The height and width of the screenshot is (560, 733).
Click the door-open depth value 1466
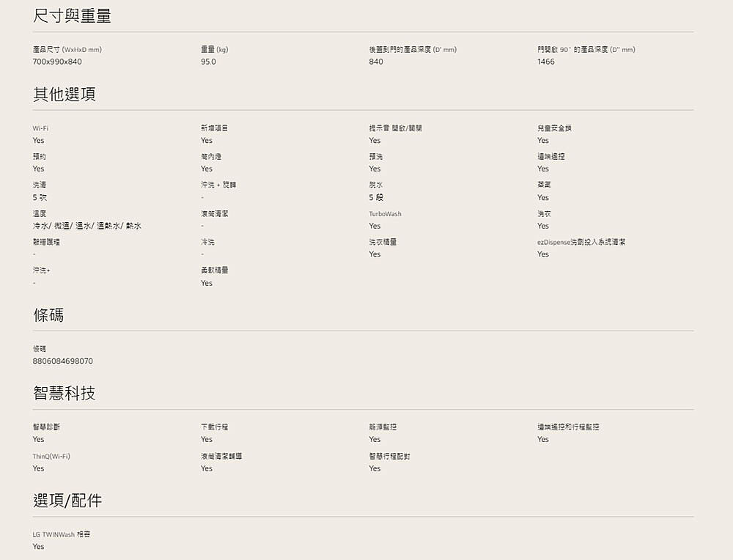[x=545, y=62]
